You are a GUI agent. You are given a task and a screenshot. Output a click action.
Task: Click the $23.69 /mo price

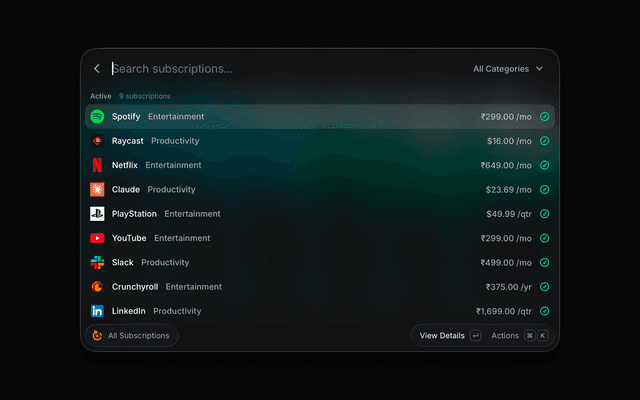509,190
